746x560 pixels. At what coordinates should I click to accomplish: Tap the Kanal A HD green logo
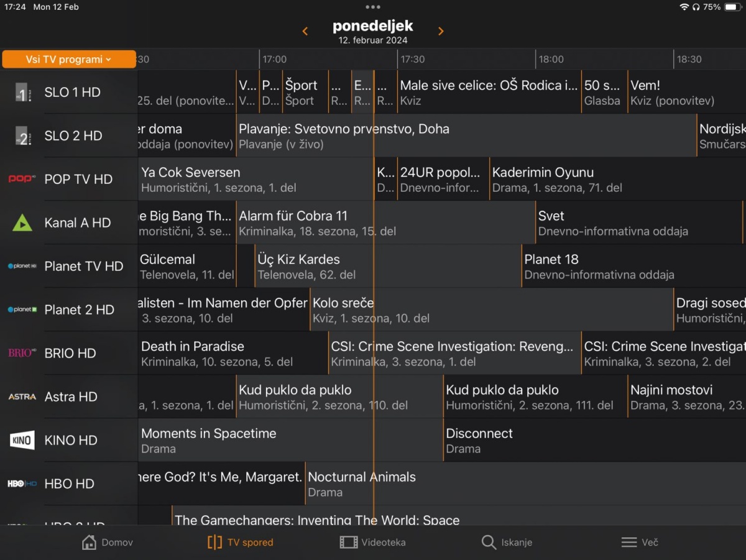[22, 223]
